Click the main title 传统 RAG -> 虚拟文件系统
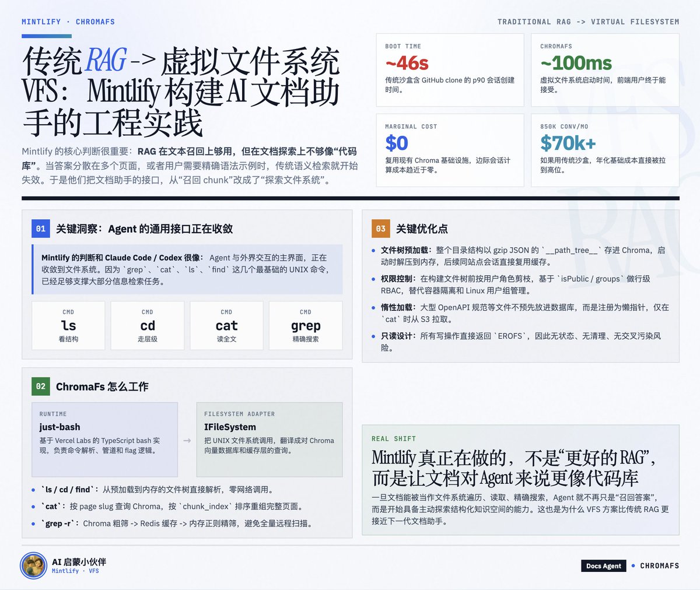Viewport: 700px width, 590px height. (181, 92)
